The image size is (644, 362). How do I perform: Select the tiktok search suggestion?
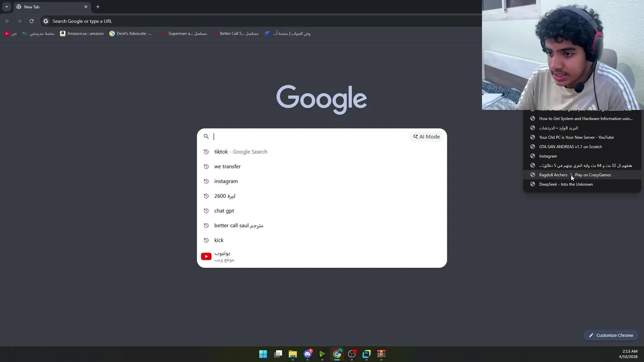[x=322, y=152]
